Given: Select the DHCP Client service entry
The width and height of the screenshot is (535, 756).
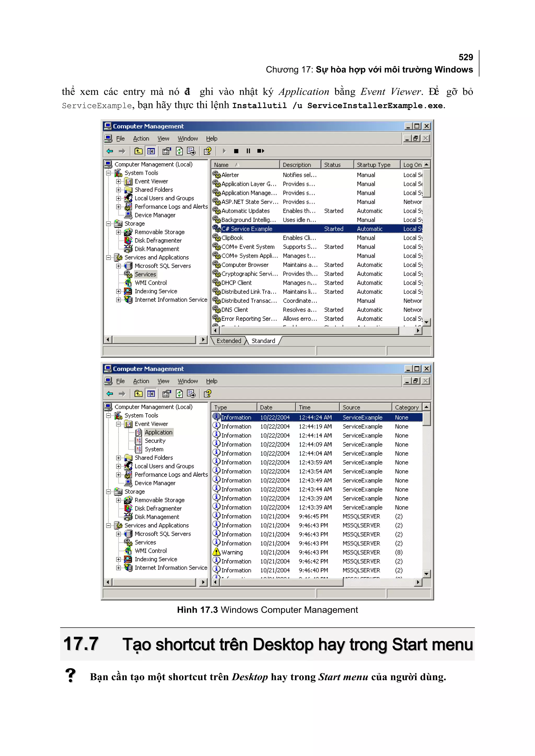Looking at the screenshot, I should 236,283.
